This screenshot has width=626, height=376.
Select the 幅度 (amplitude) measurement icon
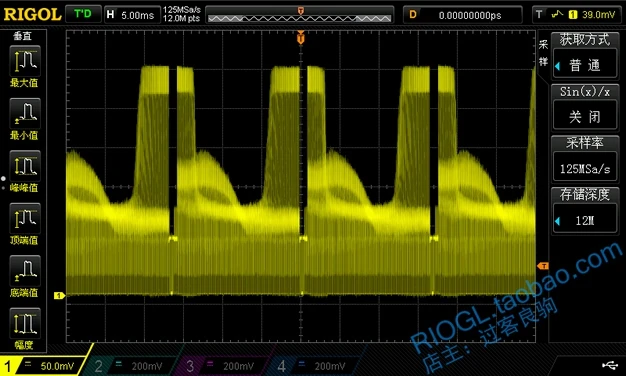[x=25, y=324]
